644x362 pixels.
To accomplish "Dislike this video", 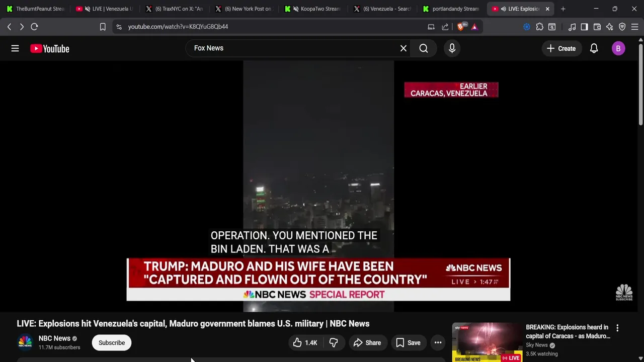I will (333, 342).
